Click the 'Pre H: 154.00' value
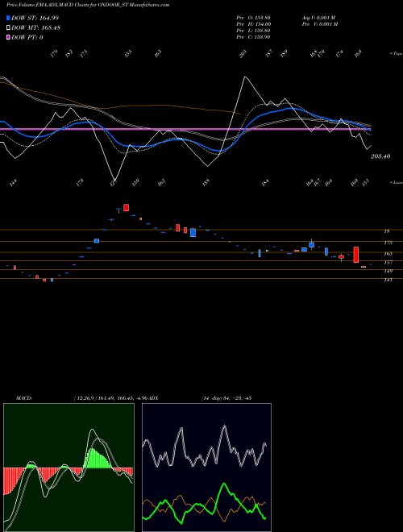Image resolution: width=403 pixels, height=532 pixels. [253, 23]
